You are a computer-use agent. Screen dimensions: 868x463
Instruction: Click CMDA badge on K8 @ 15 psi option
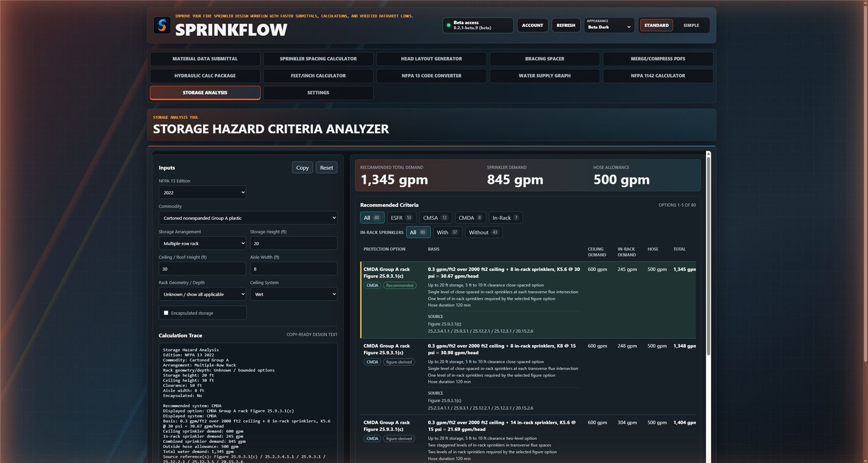tap(372, 362)
